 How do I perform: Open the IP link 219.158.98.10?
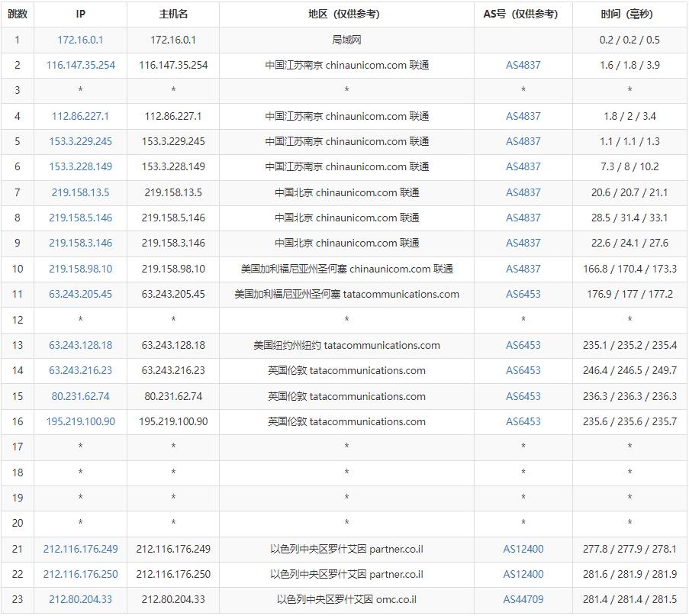click(80, 269)
